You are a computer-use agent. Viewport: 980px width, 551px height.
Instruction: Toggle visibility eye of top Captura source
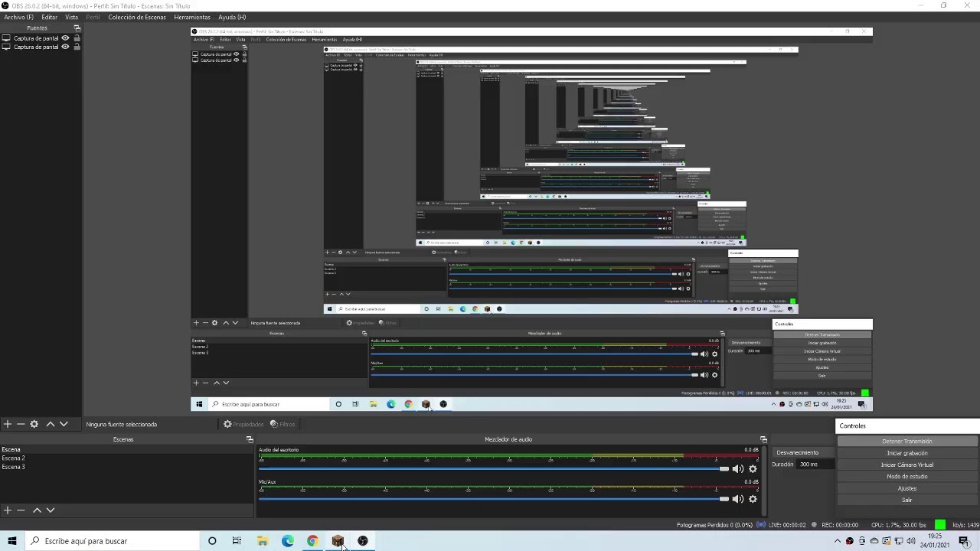66,38
